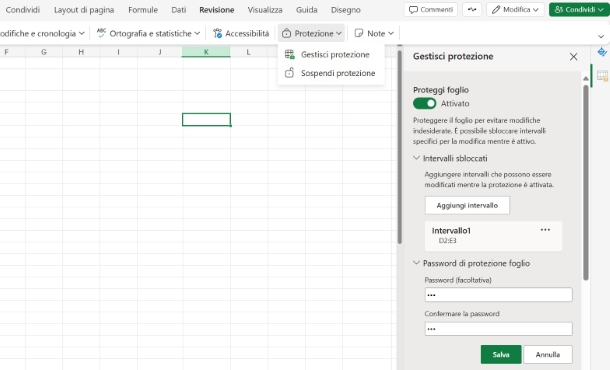Click the protection table icon in side rail
The width and height of the screenshot is (610, 370).
point(602,75)
